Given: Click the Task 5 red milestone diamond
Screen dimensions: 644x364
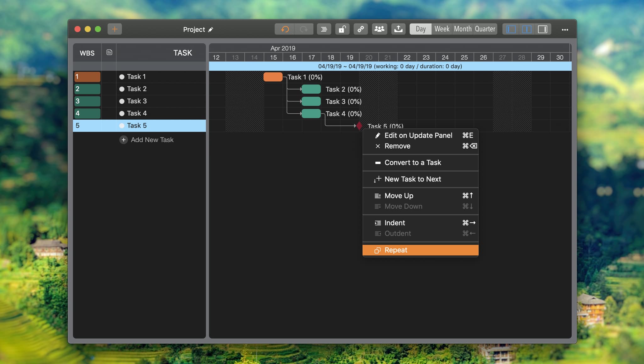Looking at the screenshot, I should [x=359, y=126].
